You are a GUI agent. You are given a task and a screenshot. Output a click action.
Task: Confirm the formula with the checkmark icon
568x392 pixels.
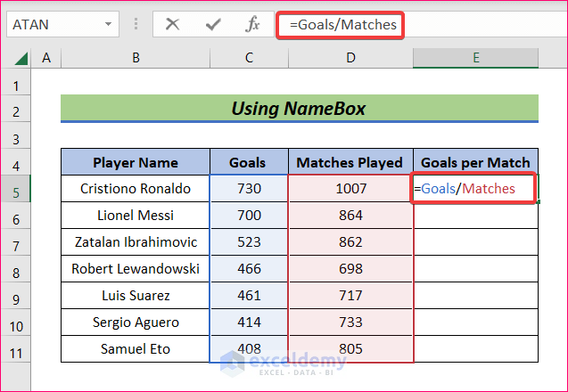[x=213, y=24]
